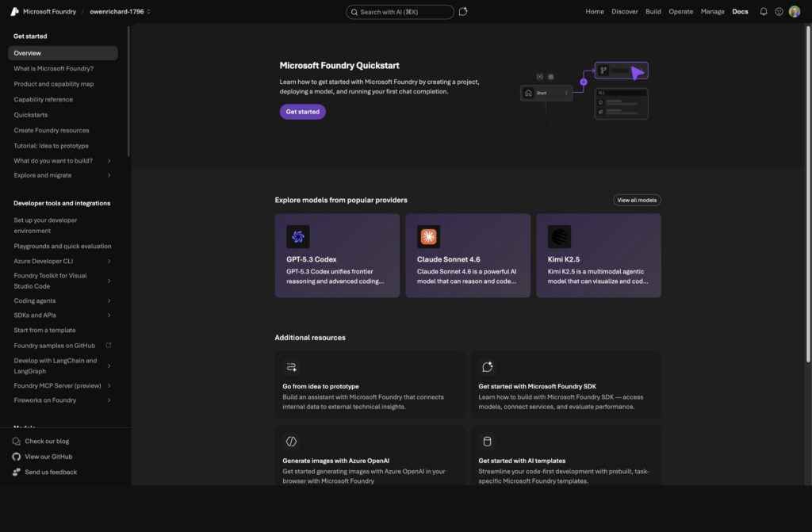
Task: Open the Claude Sonnet 4.6 card title
Action: click(x=449, y=259)
